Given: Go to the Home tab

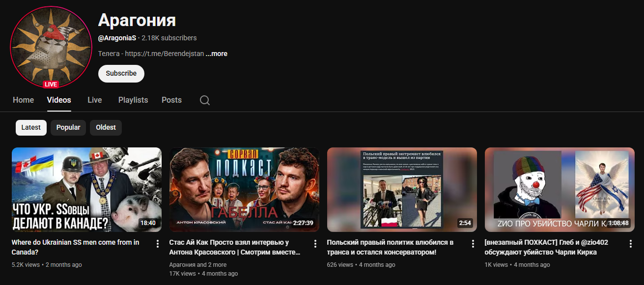Looking at the screenshot, I should pyautogui.click(x=23, y=100).
